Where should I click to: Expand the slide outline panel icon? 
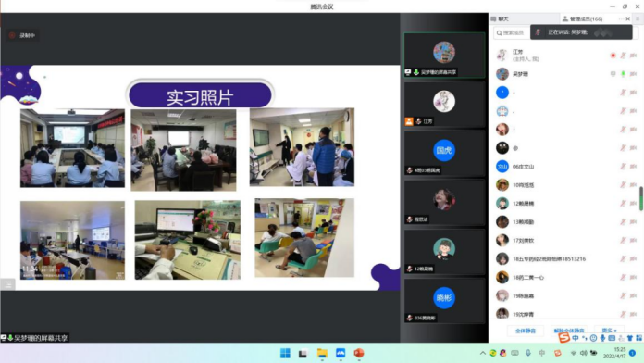(7, 284)
